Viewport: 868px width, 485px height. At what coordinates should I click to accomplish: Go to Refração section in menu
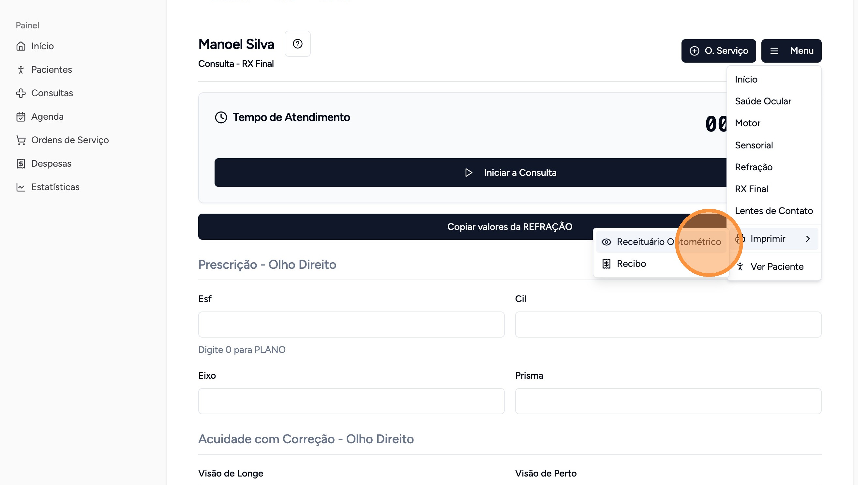coord(754,167)
